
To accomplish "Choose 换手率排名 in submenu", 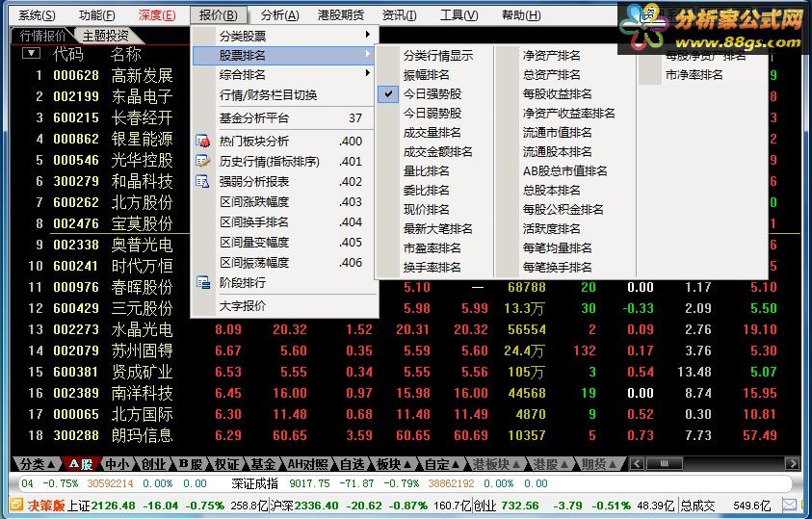I will pyautogui.click(x=432, y=268).
